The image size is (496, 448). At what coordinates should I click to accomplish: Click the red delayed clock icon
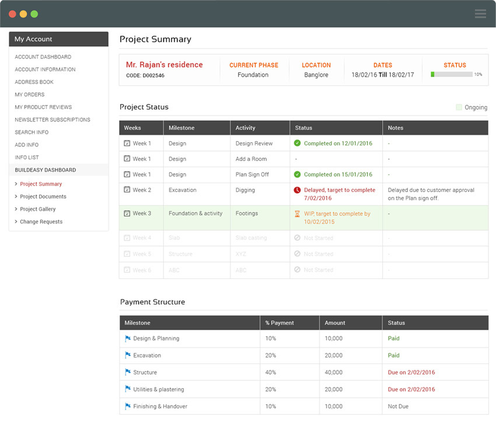(297, 190)
